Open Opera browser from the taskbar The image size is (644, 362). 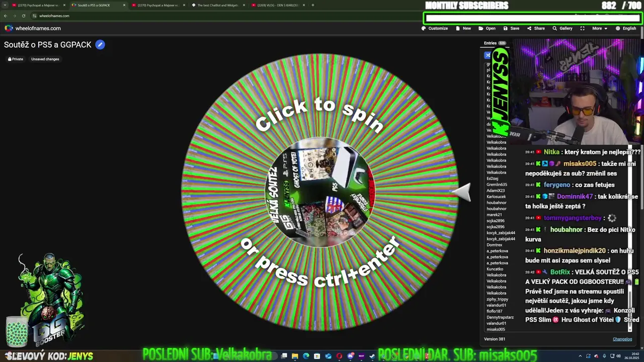[x=339, y=356]
